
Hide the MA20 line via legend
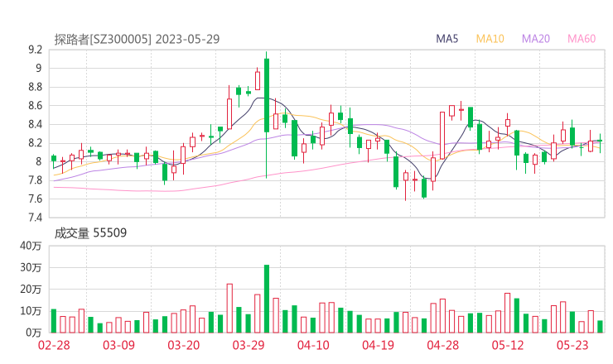click(x=536, y=39)
